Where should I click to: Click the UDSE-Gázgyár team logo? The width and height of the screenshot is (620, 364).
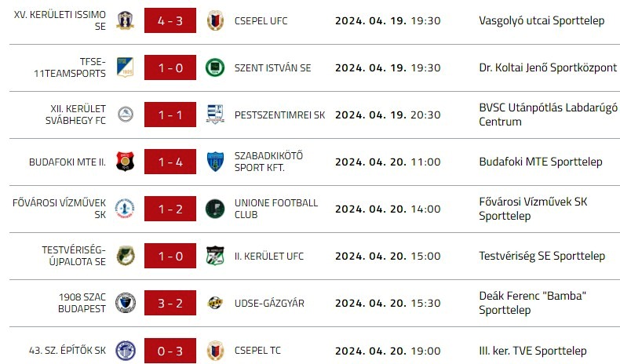[214, 303]
